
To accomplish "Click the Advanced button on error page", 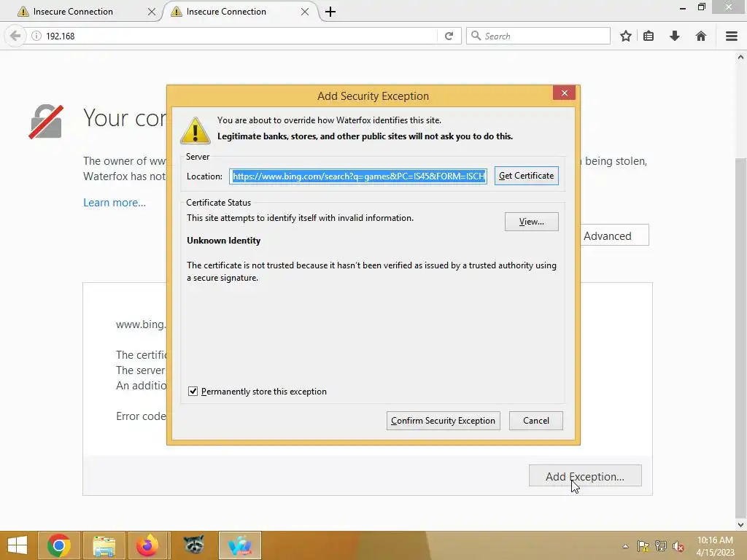I will (614, 236).
